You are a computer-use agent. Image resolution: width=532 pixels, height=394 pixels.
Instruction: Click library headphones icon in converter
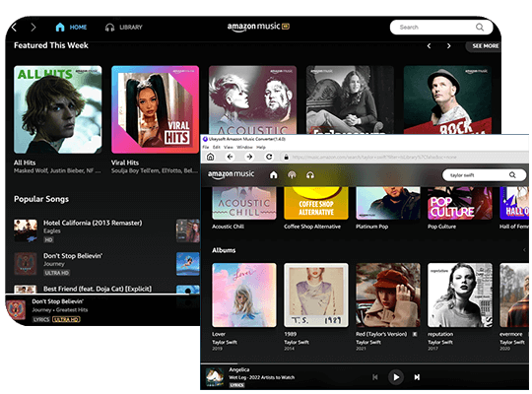pos(310,174)
